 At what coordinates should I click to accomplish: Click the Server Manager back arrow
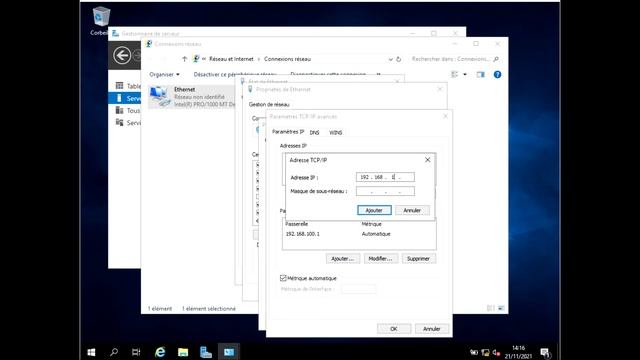coord(122,55)
